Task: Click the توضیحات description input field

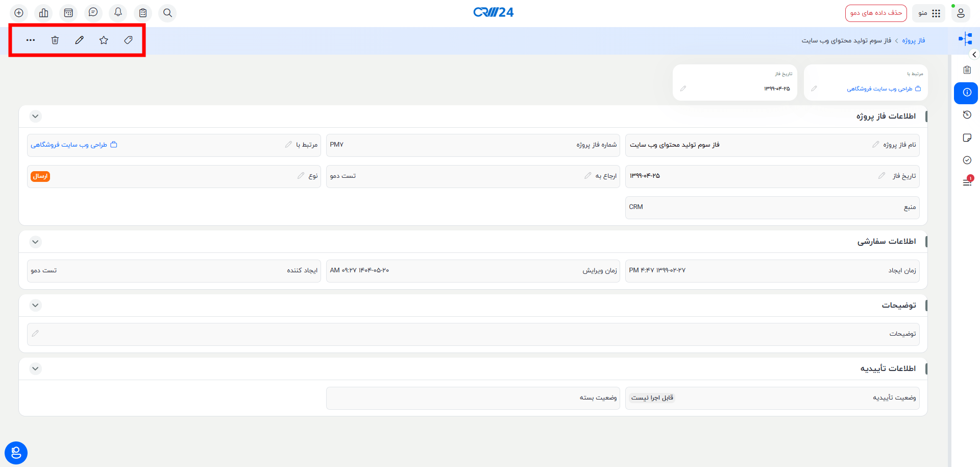Action: [459, 334]
